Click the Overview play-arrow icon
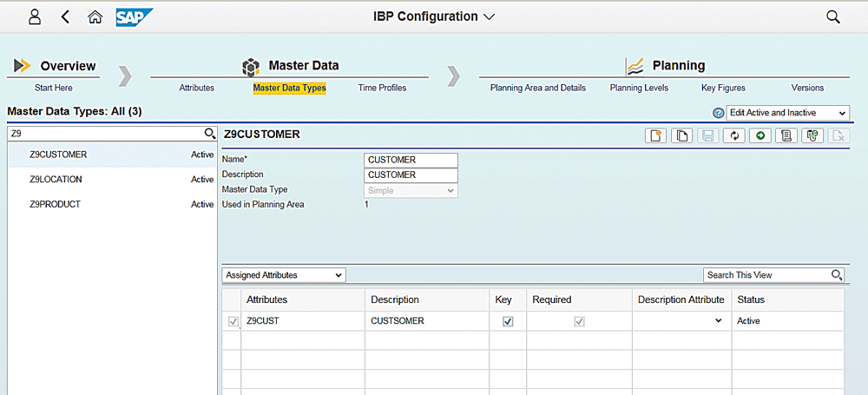 [23, 66]
